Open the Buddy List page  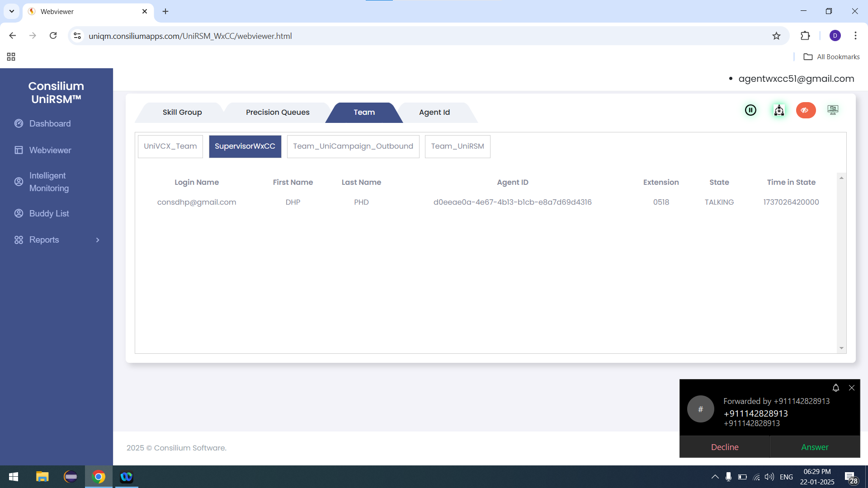pyautogui.click(x=49, y=213)
